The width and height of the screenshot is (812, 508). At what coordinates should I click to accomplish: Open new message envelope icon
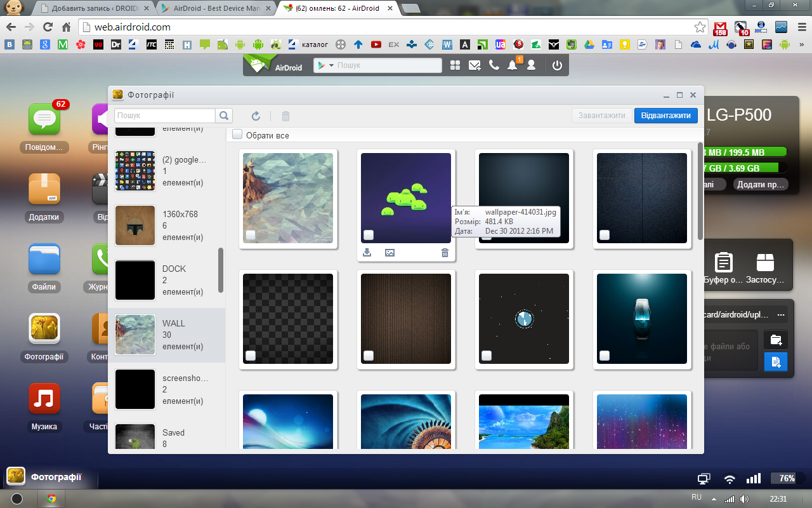click(475, 65)
